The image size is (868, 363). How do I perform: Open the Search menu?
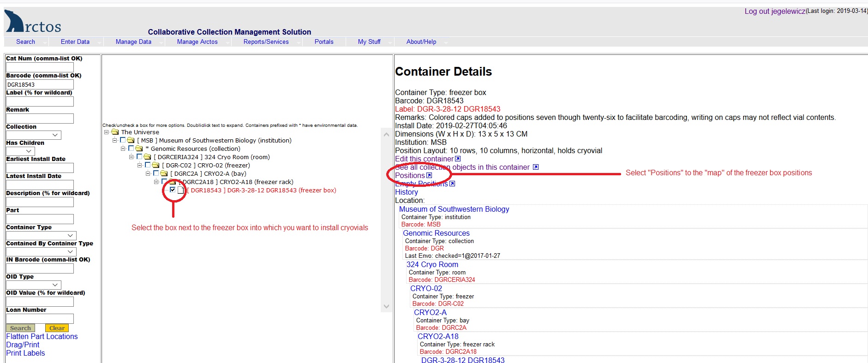pyautogui.click(x=26, y=42)
